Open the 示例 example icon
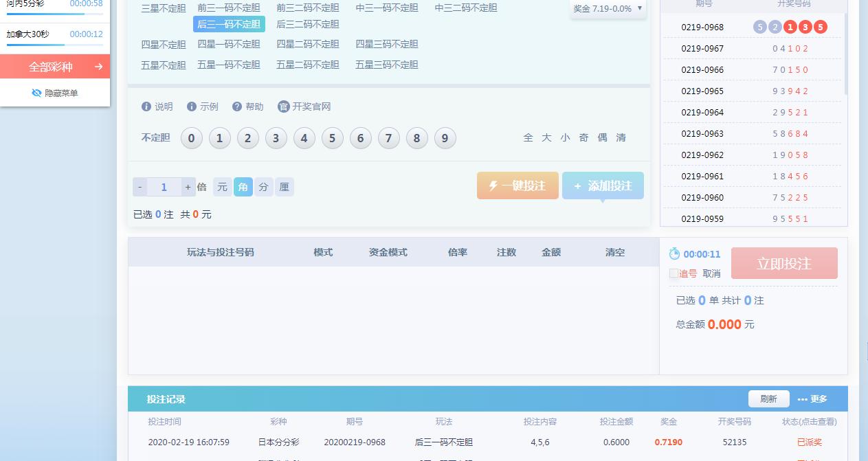This screenshot has height=461, width=868. coord(191,106)
